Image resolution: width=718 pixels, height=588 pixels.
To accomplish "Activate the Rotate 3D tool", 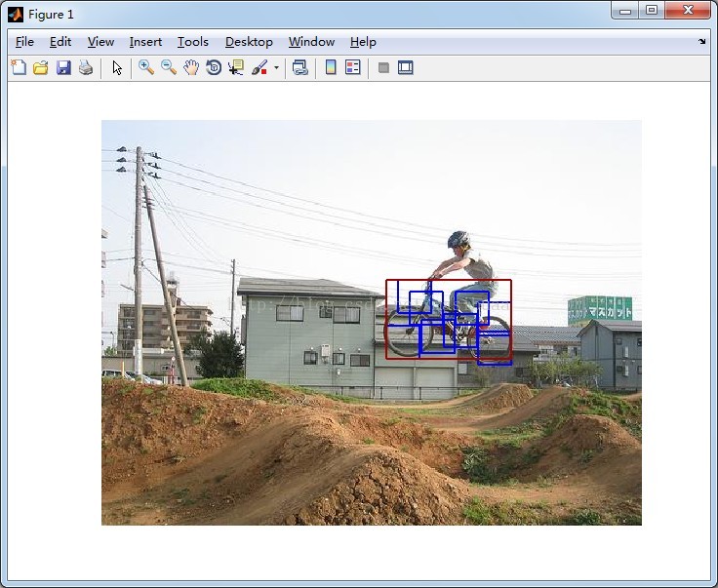I will click(x=214, y=67).
